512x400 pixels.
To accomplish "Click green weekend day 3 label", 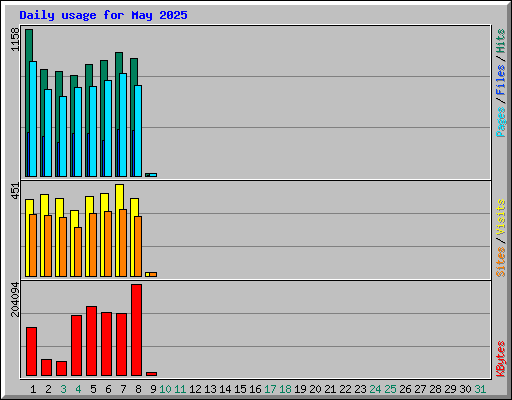I will (x=63, y=389).
